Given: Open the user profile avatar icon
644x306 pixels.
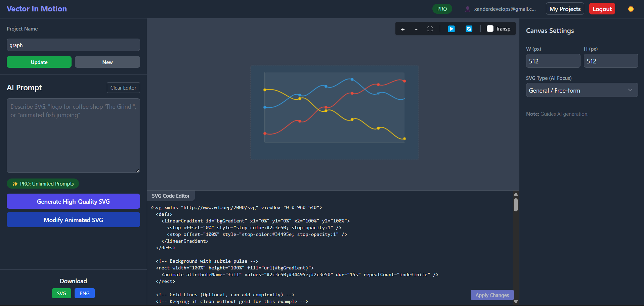Looking at the screenshot, I should click(x=467, y=9).
